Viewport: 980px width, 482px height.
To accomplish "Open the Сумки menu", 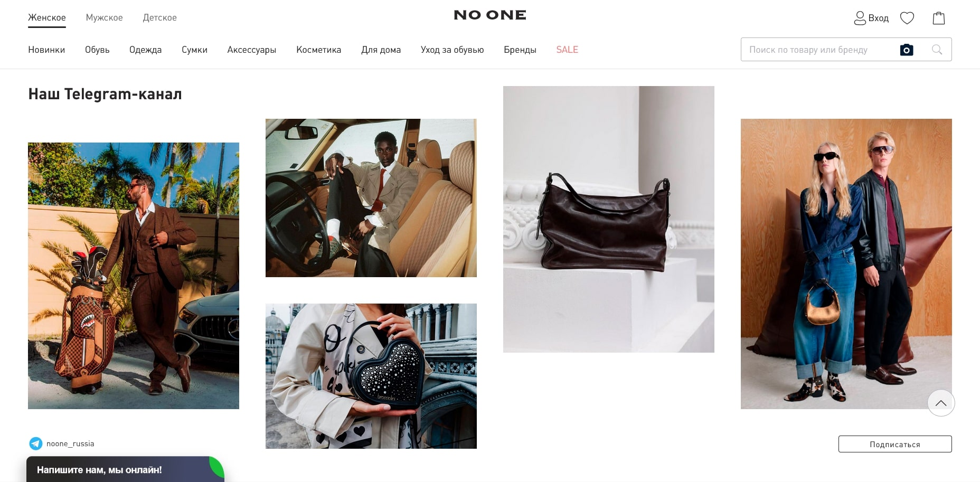I will (194, 50).
